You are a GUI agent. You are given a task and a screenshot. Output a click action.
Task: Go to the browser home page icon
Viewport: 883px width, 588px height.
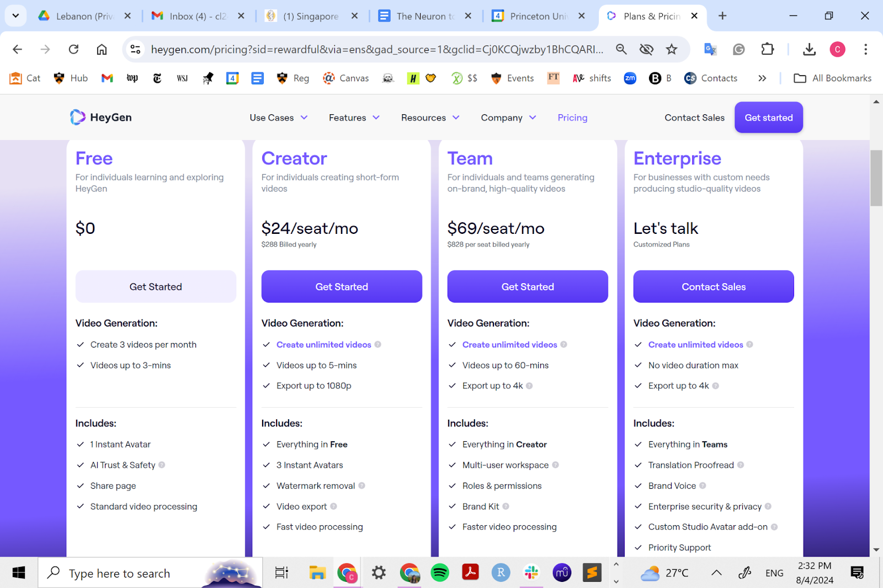102,50
